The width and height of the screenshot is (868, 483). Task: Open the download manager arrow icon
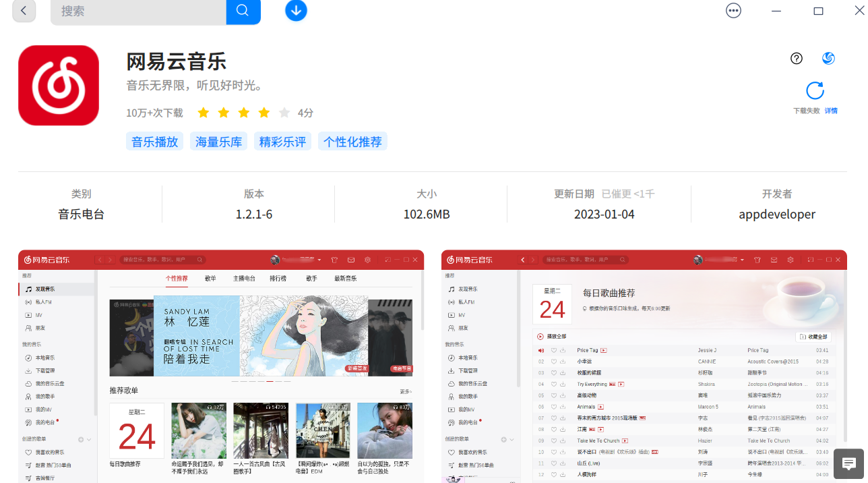pos(296,11)
